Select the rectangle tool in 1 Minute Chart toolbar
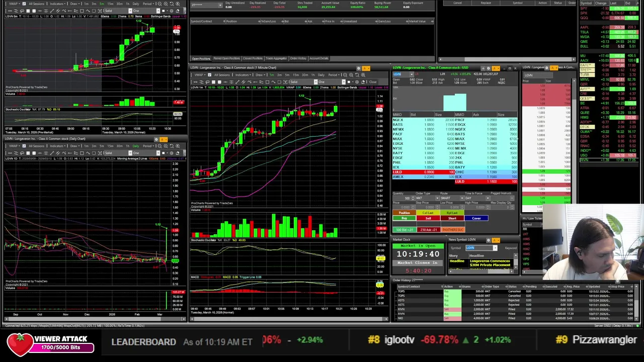Screen dimensions: 644x362 (267, 82)
